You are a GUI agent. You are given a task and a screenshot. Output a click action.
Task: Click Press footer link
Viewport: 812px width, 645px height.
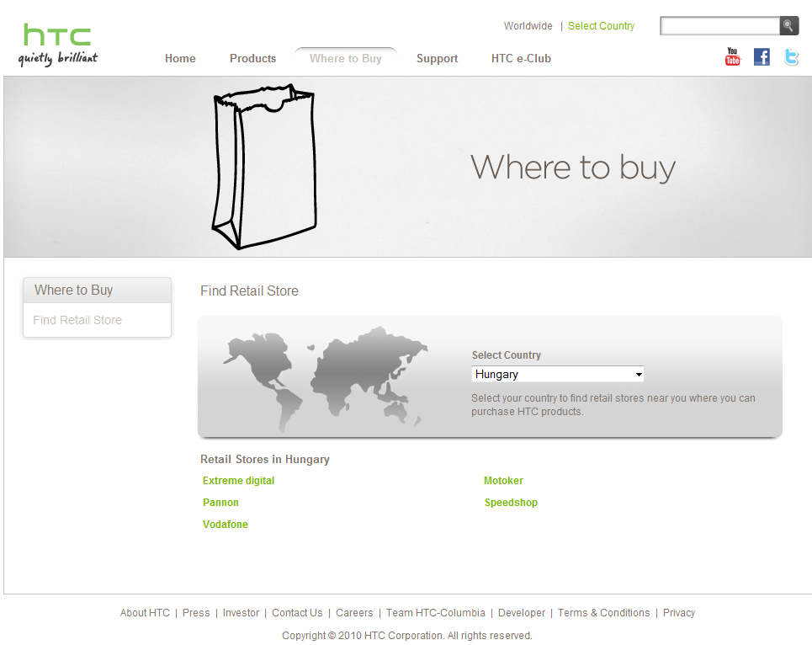tap(196, 613)
